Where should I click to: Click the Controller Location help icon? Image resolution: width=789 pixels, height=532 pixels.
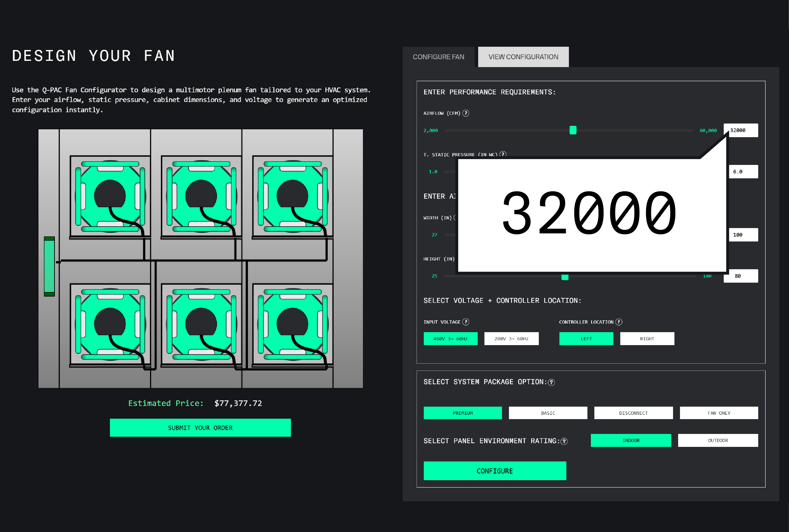click(619, 322)
